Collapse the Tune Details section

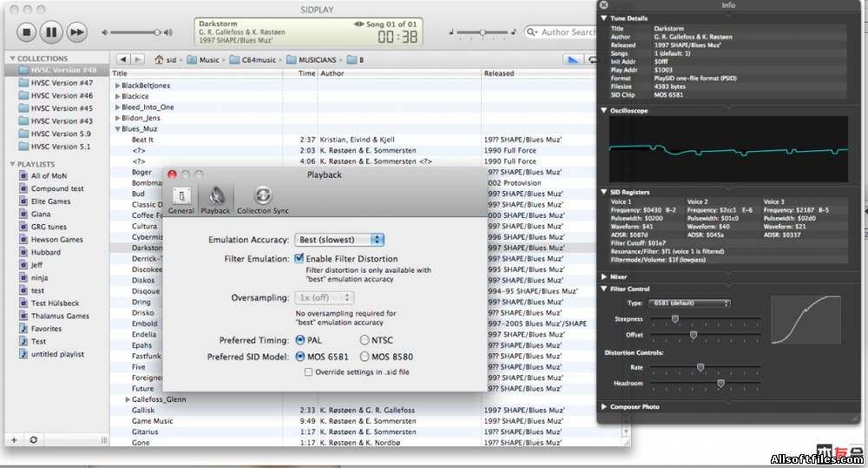(x=604, y=18)
